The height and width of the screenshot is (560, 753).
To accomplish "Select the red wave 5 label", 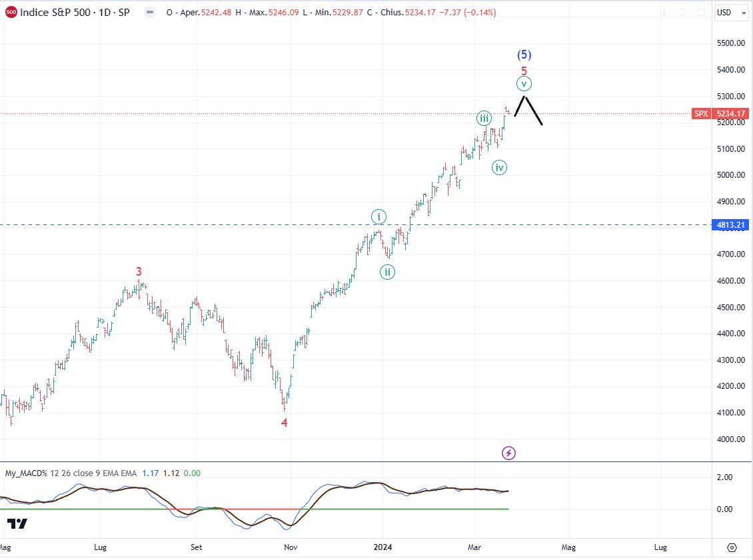I will (x=524, y=71).
